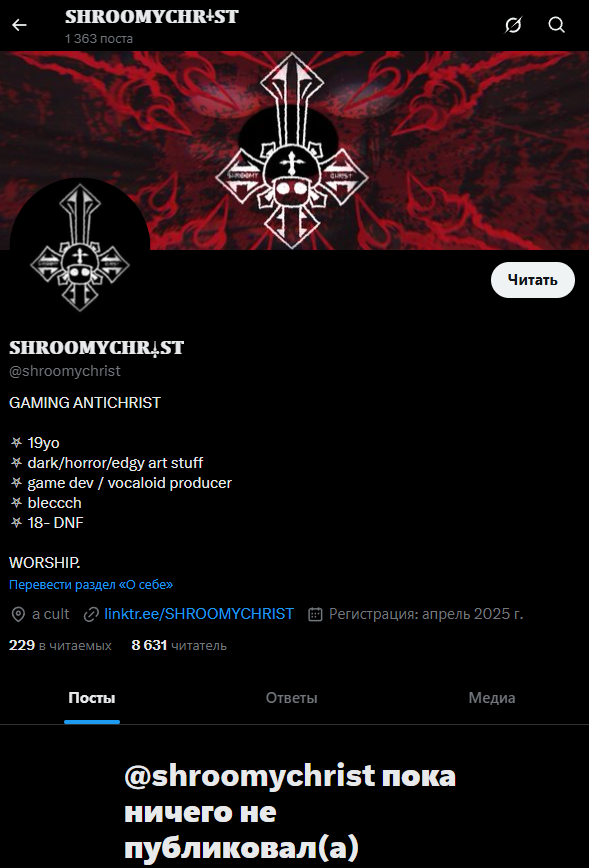Click the location pin icon beside a cult
Screen dimensions: 589x868
click(x=18, y=614)
